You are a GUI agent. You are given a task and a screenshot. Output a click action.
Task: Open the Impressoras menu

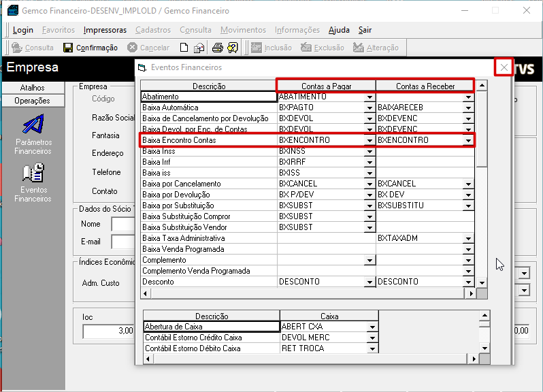[105, 30]
